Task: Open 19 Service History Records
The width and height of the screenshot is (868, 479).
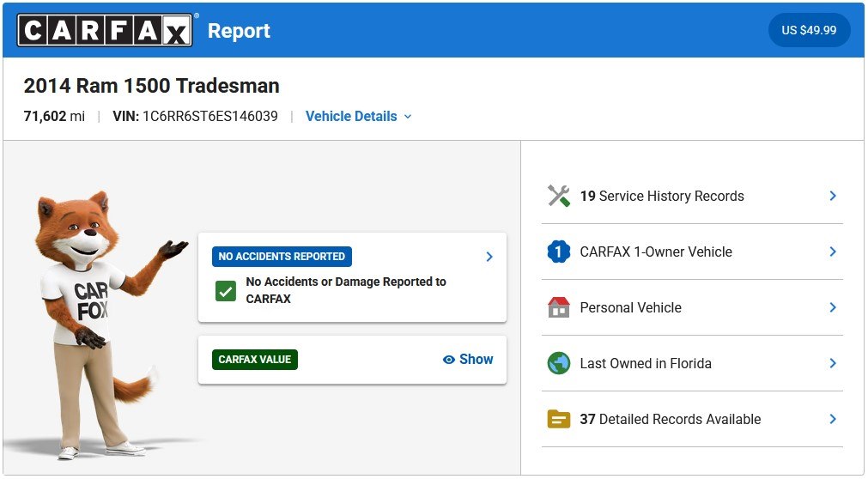Action: click(692, 196)
